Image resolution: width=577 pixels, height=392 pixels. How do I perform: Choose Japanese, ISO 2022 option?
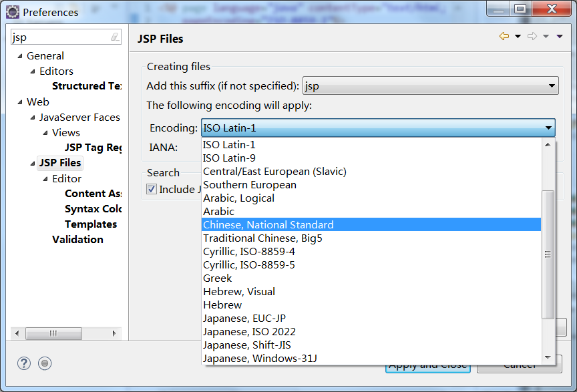(371, 332)
